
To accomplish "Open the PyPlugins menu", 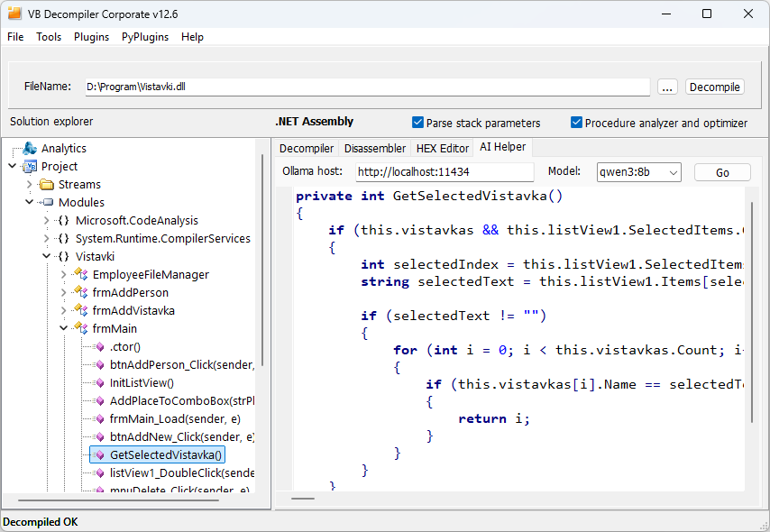I will (x=147, y=37).
